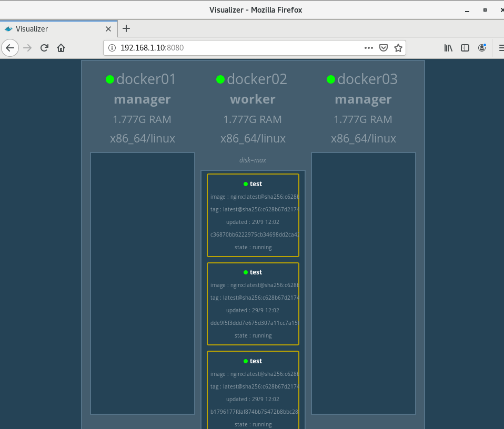
Task: Click the 1.777G RAM text under docker02
Action: pyautogui.click(x=253, y=119)
